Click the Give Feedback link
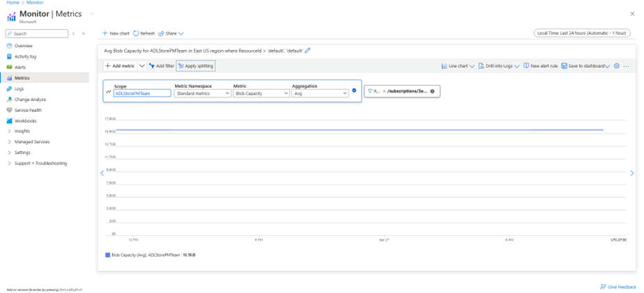The image size is (644, 293). [622, 287]
